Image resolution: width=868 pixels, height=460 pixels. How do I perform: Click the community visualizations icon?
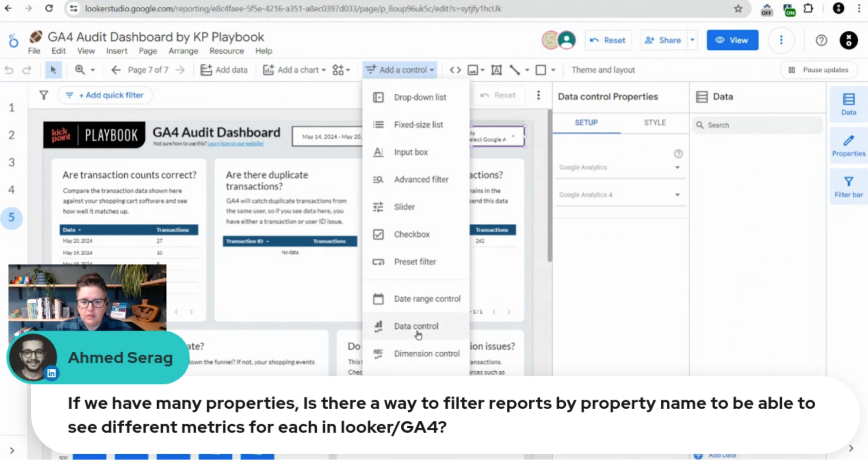[338, 70]
